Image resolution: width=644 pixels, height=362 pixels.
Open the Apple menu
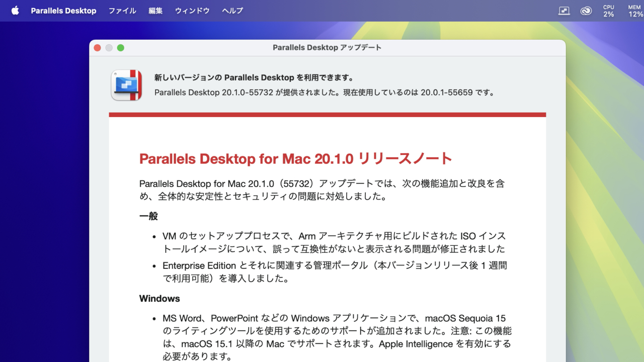tap(15, 11)
